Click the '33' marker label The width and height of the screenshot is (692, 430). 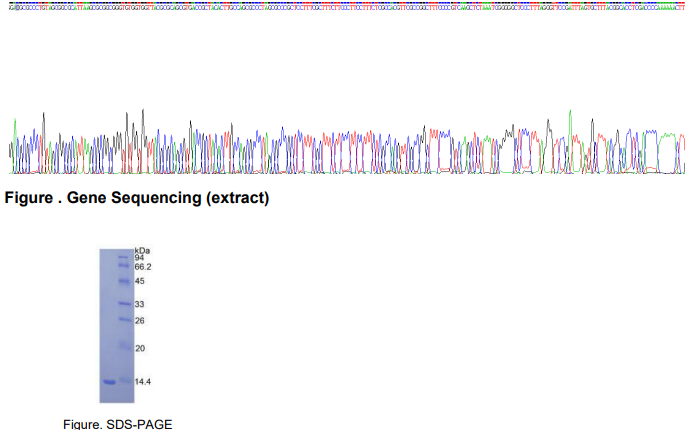[139, 304]
